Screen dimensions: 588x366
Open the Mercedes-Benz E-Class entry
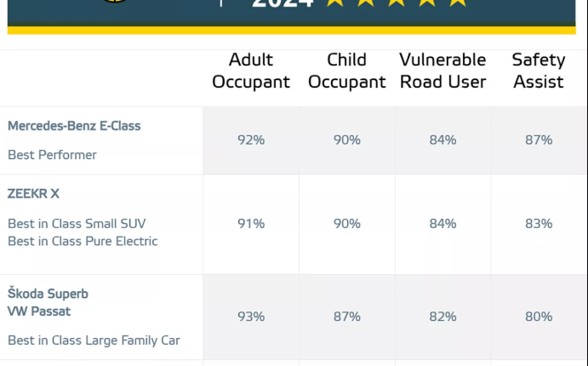point(74,126)
